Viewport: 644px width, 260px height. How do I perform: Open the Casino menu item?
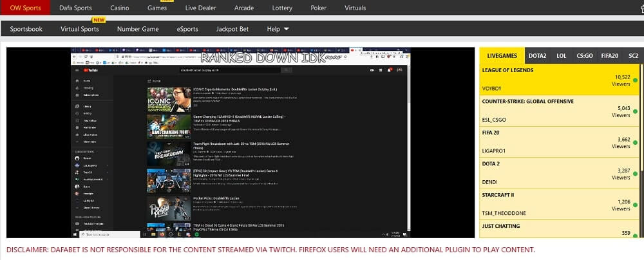[x=120, y=8]
